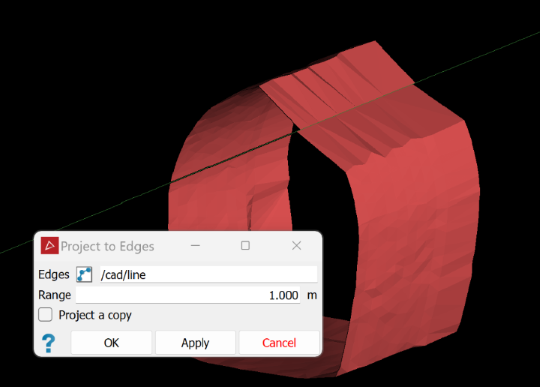Enable the Project a copy checkbox
This screenshot has width=540, height=387.
pos(45,315)
